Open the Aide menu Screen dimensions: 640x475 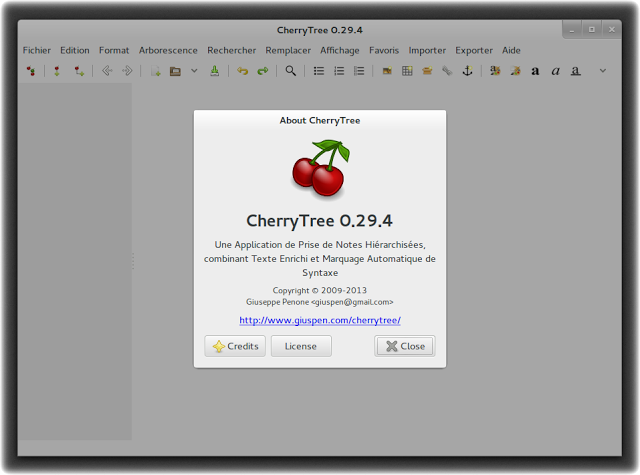point(511,50)
